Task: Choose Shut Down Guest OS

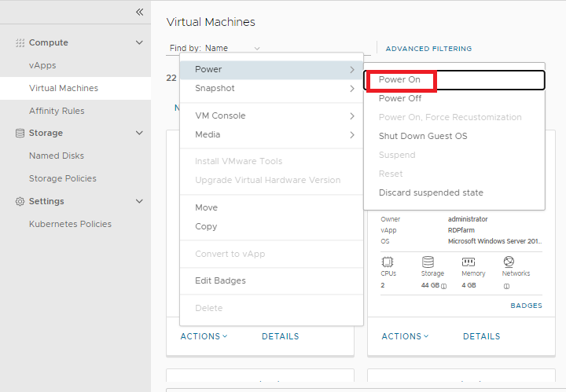Action: tap(454, 136)
